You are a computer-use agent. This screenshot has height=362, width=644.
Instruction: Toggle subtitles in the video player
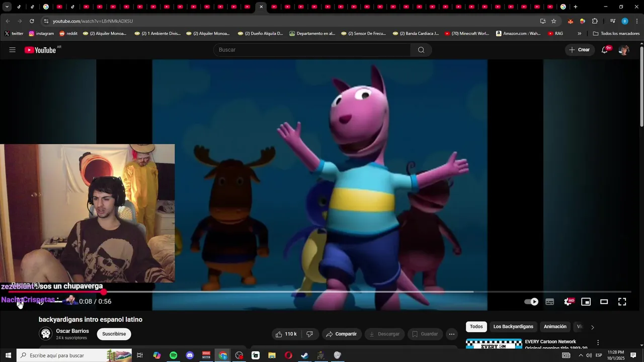(x=550, y=302)
